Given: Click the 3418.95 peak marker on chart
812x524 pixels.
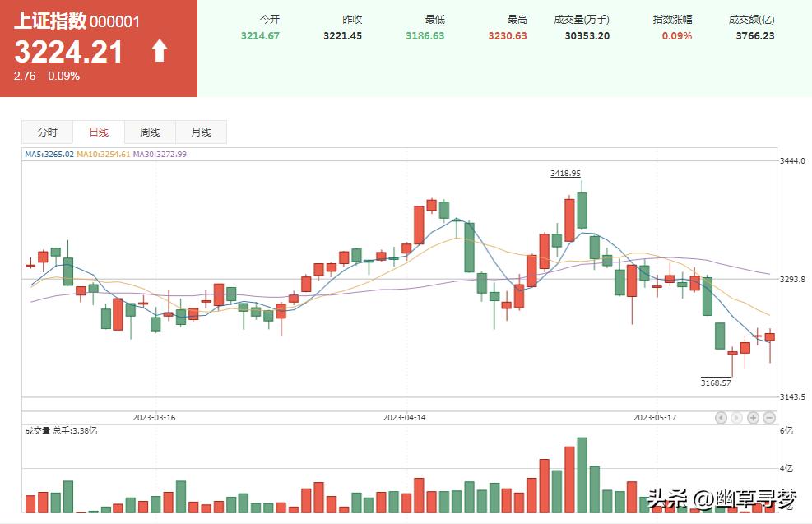Looking at the screenshot, I should tap(566, 174).
